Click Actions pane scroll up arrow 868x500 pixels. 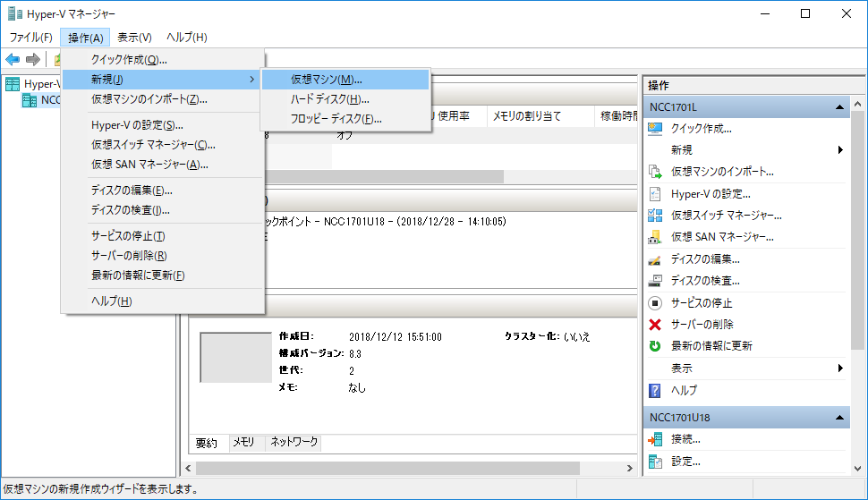857,104
